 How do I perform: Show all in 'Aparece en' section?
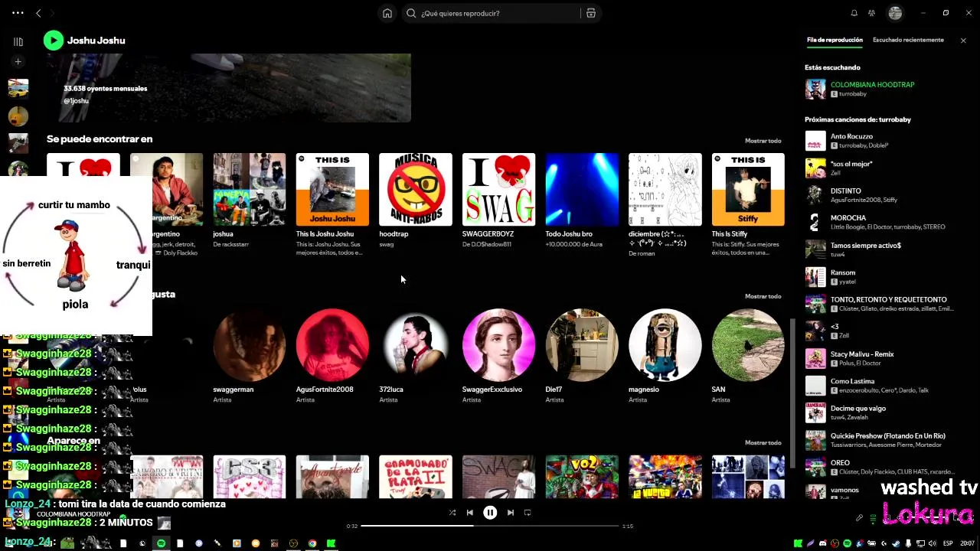coord(763,442)
